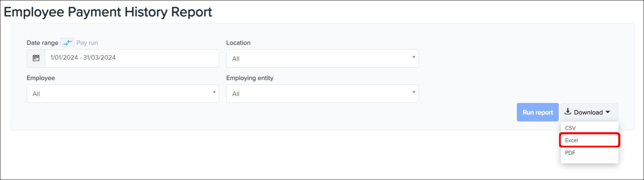
Task: Click the download tray icon
Action: tap(568, 112)
